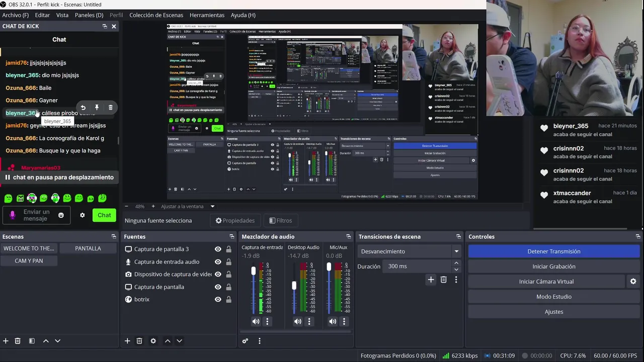Pin the hovered bleyner_365 chat message
This screenshot has width=644, height=362.
97,108
